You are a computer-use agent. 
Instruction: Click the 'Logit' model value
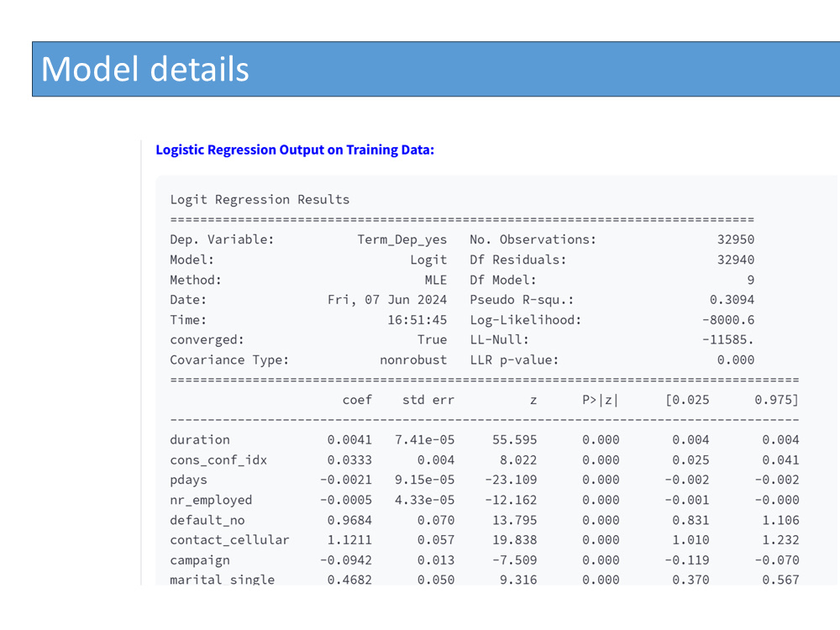pos(428,260)
